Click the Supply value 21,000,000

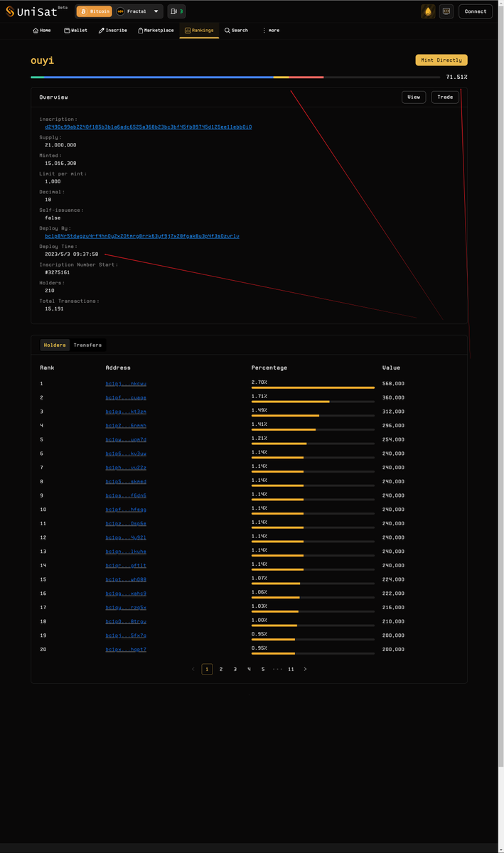[x=60, y=145]
